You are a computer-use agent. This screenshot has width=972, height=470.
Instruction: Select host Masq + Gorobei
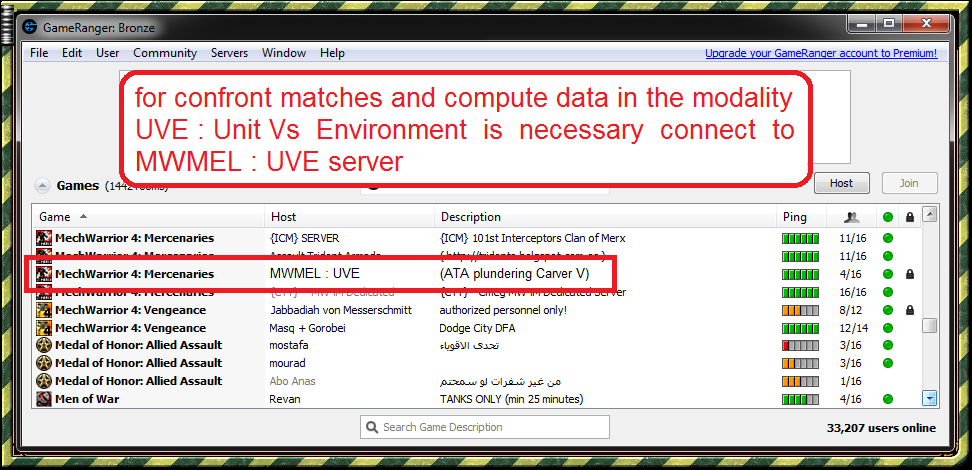306,327
